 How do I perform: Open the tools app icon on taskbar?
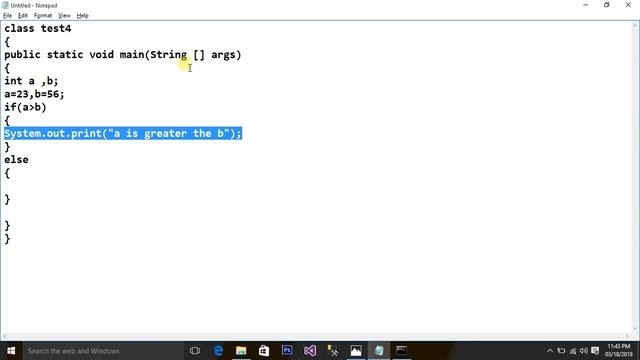pyautogui.click(x=333, y=351)
